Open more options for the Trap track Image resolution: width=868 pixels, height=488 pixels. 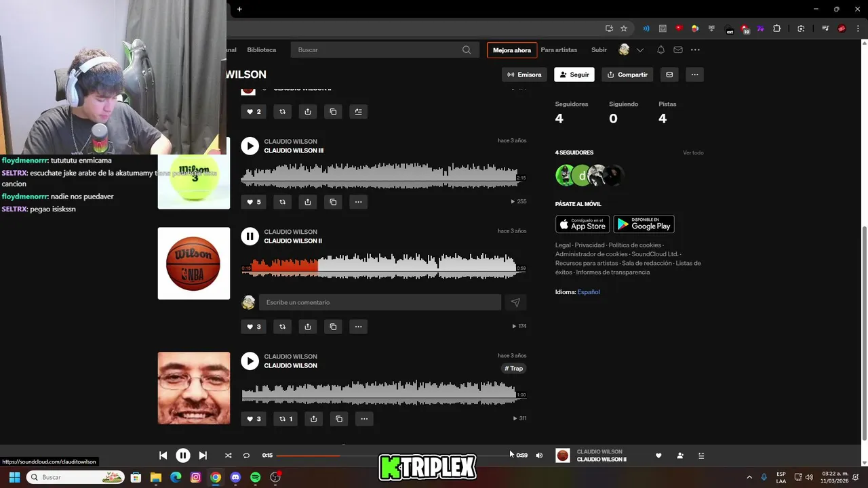pyautogui.click(x=364, y=419)
